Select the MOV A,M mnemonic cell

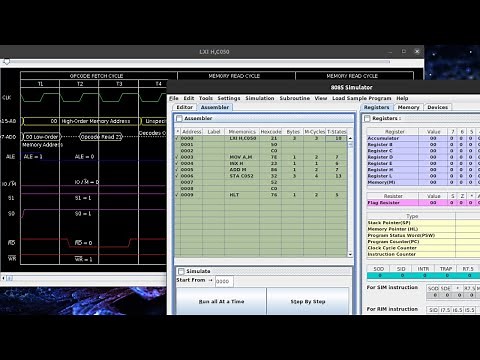tap(242, 157)
